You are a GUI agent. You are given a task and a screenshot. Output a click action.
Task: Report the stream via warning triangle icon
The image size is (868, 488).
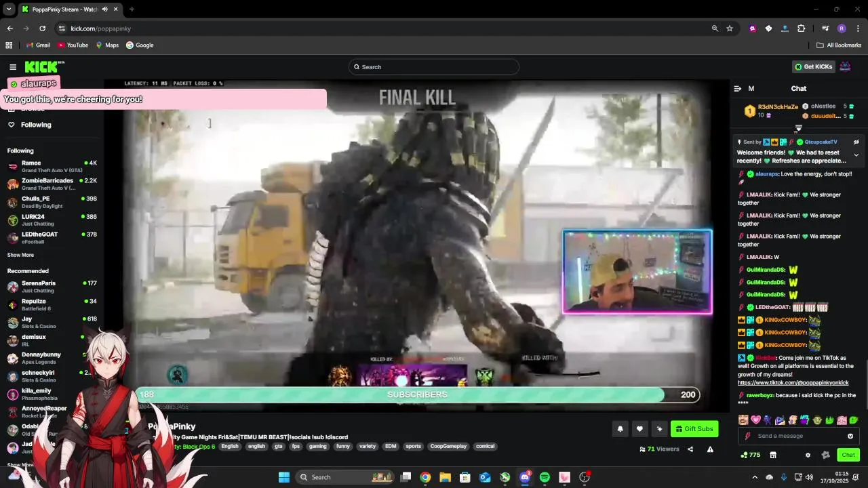(x=710, y=449)
